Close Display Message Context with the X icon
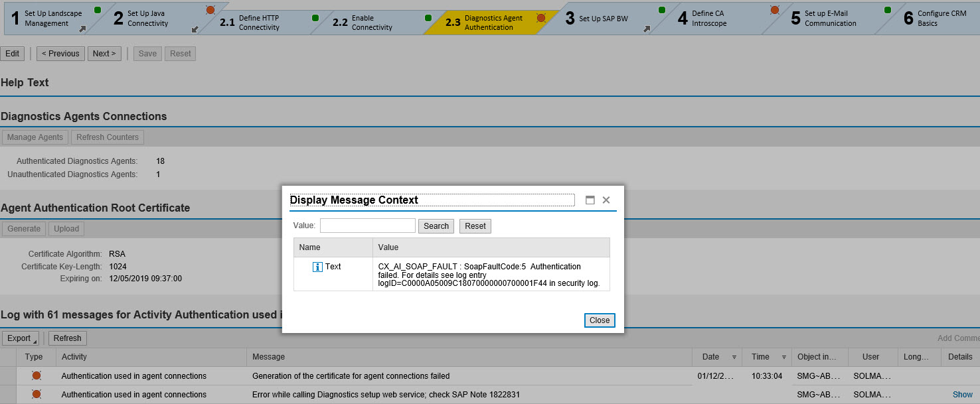 [606, 200]
